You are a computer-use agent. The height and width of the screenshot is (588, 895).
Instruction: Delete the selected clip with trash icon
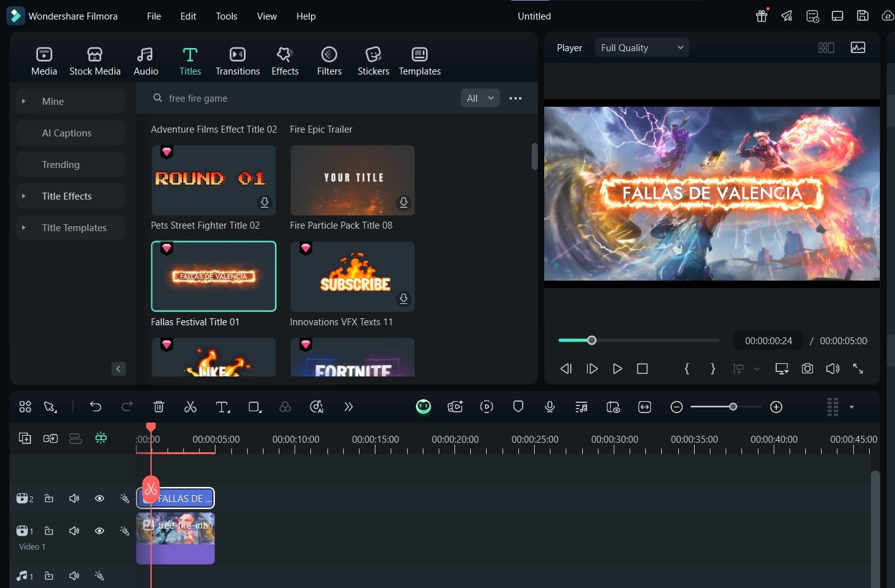coord(159,407)
